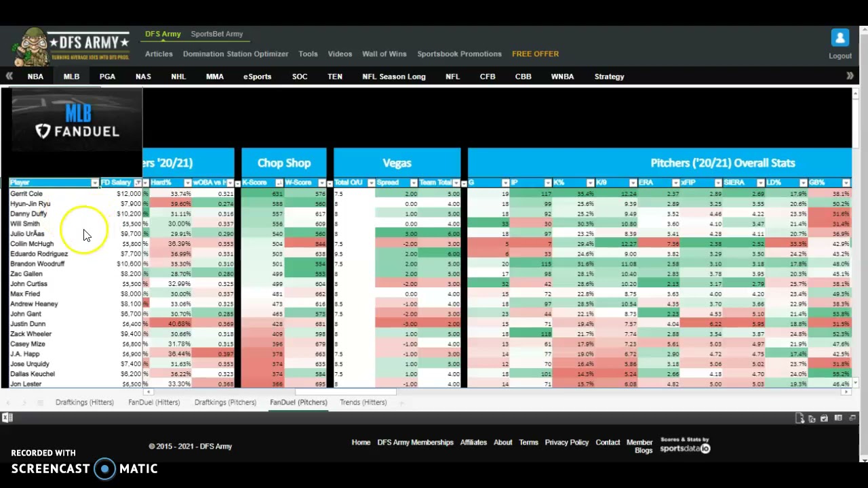
Task: Open the IP column filter dropdown
Action: click(x=548, y=183)
